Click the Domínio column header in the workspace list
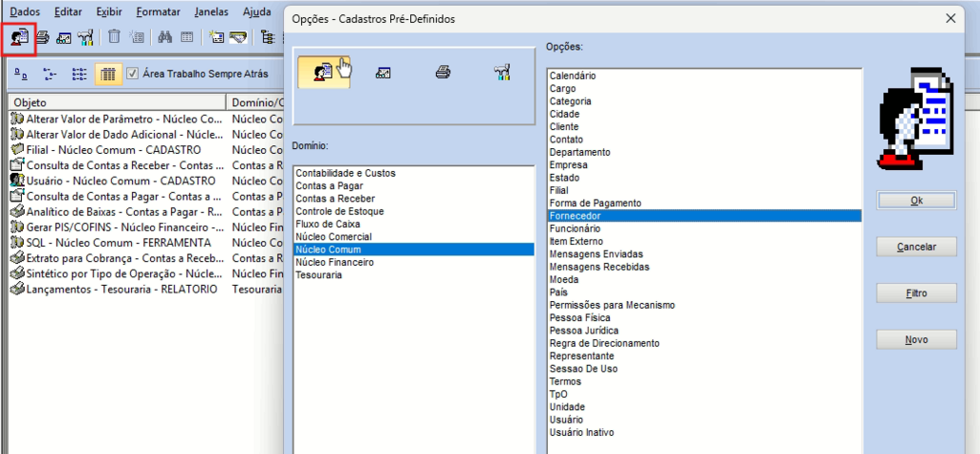The image size is (980, 454). 255,102
